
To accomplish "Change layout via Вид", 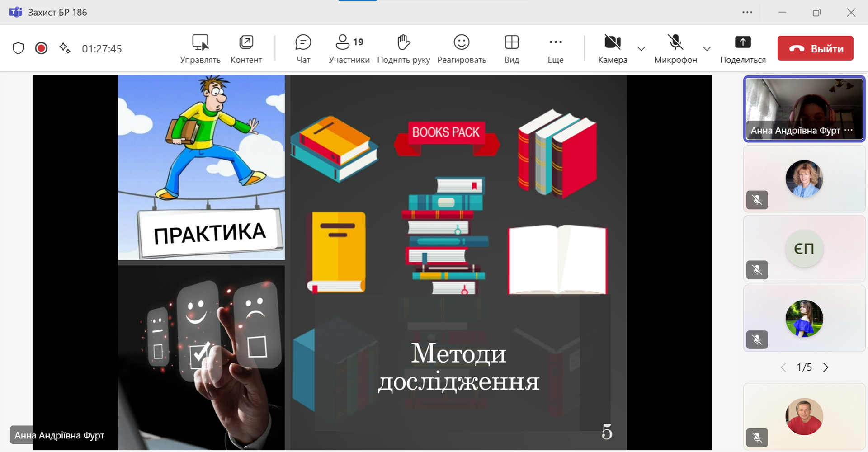I will (511, 48).
